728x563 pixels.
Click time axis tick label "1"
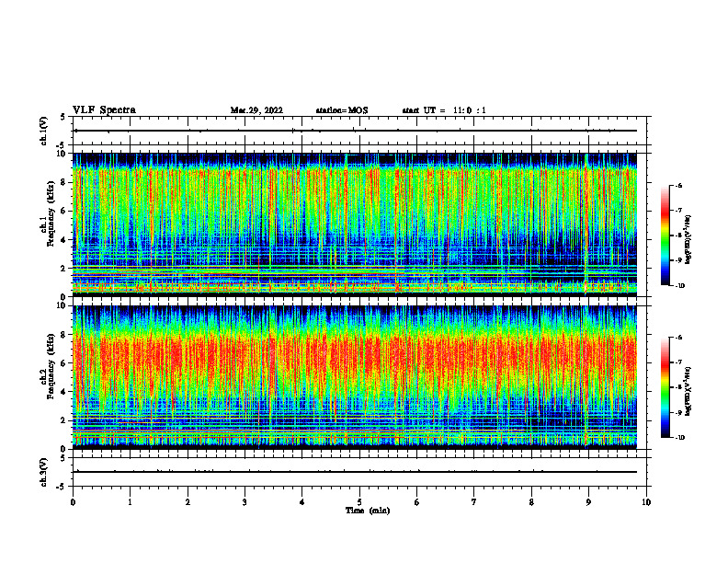(x=130, y=502)
